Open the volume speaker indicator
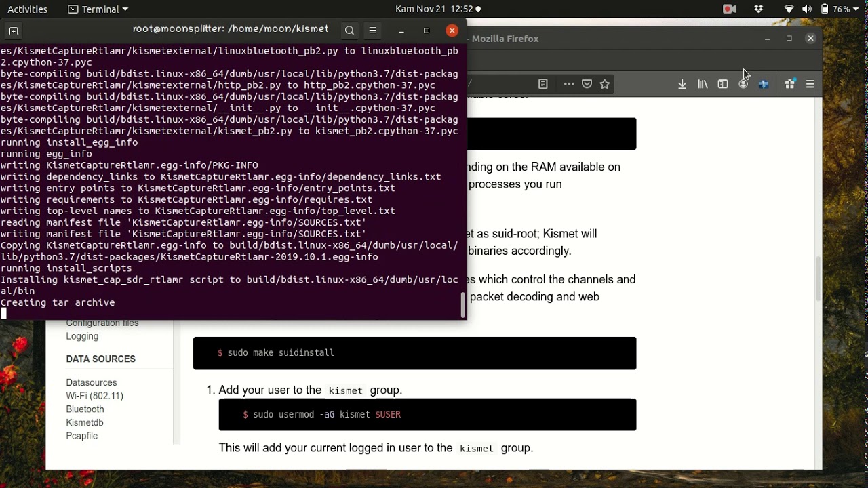 click(806, 9)
